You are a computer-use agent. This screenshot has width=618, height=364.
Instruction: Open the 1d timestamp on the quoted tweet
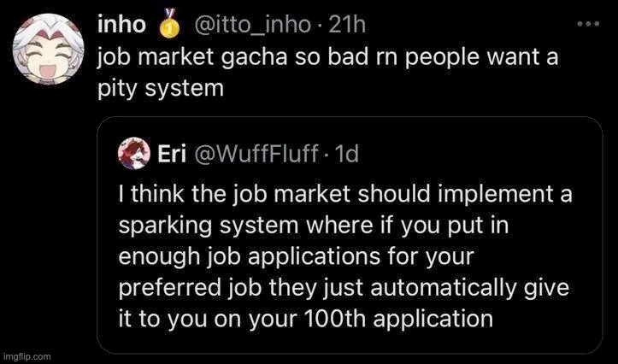[346, 154]
